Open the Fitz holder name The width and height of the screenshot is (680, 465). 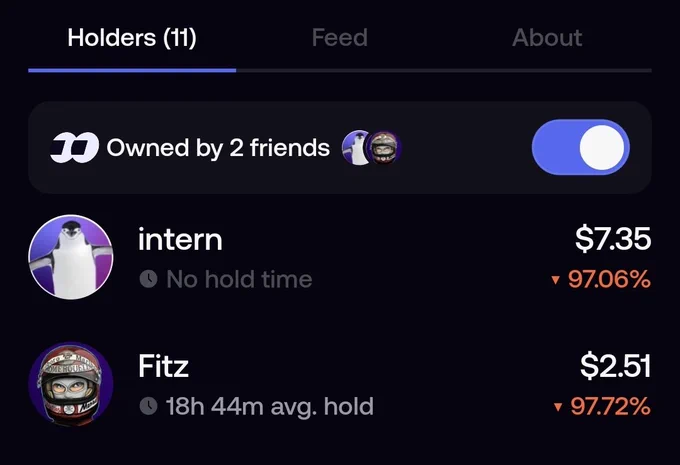click(x=163, y=367)
